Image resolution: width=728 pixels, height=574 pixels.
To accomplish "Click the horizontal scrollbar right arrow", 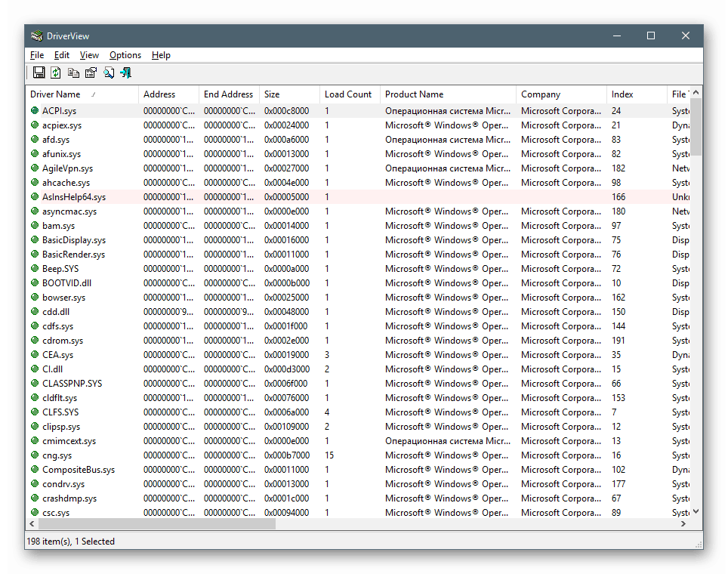I will [683, 523].
